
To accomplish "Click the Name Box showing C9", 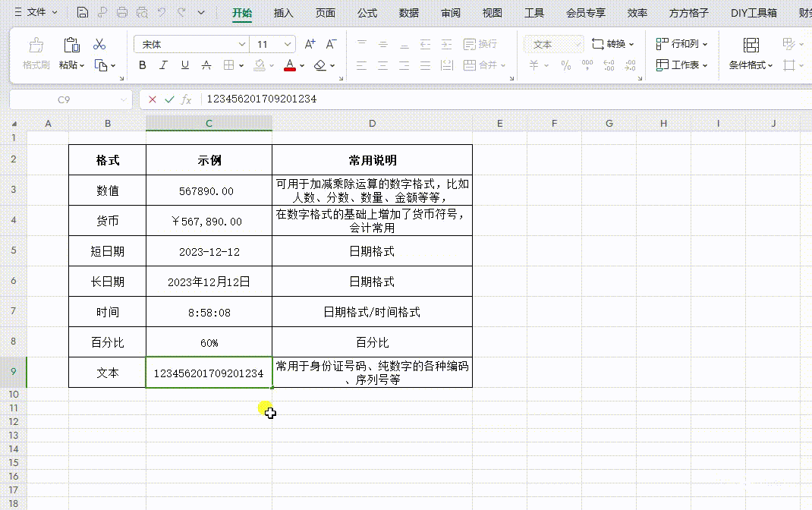I will tap(71, 99).
